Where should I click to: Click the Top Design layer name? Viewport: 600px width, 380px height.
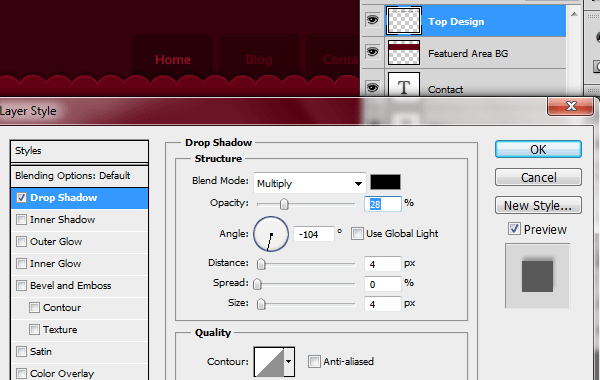tap(456, 22)
